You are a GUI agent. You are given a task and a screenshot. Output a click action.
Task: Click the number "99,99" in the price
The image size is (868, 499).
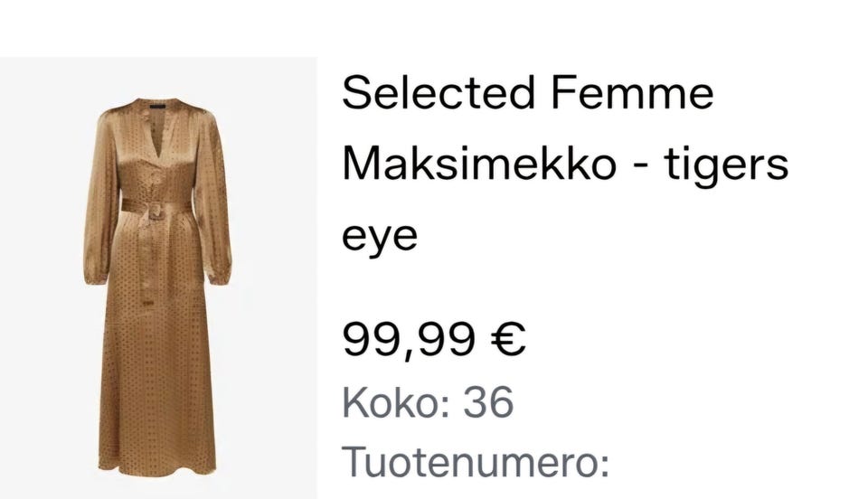click(408, 339)
